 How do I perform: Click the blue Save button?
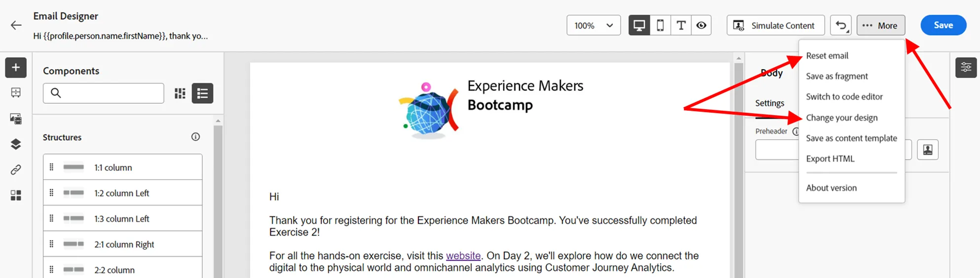point(943,25)
